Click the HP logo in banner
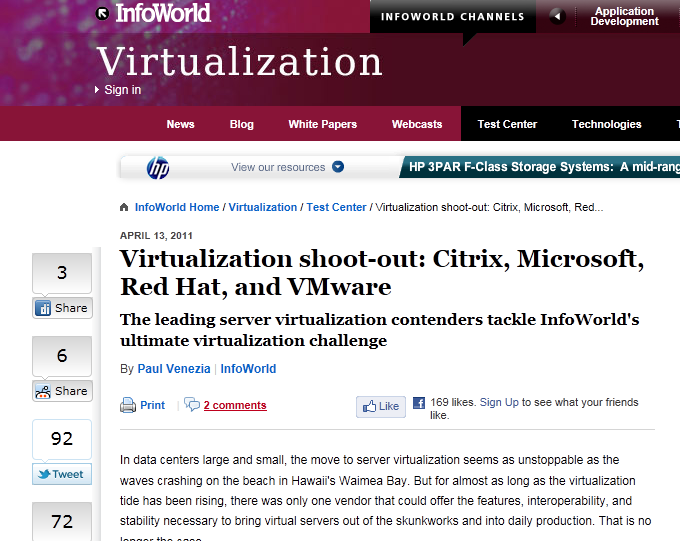This screenshot has height=541, width=680. point(158,168)
